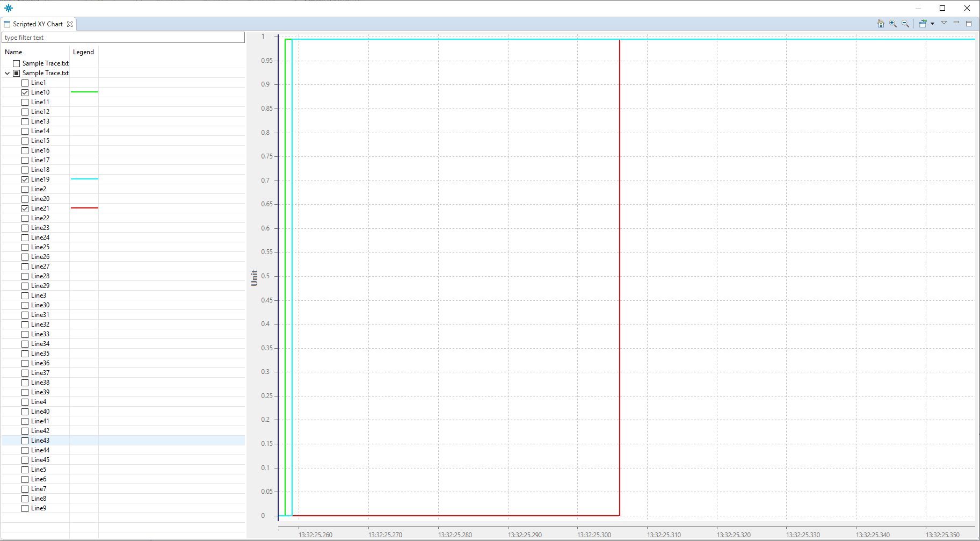
Task: Click the Name column header
Action: pos(13,52)
